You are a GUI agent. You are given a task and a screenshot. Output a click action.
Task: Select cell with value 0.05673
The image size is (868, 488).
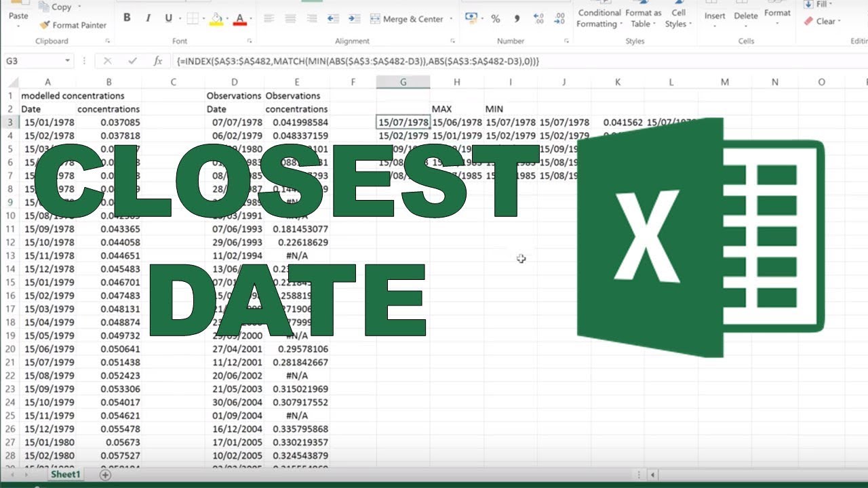[x=108, y=442]
